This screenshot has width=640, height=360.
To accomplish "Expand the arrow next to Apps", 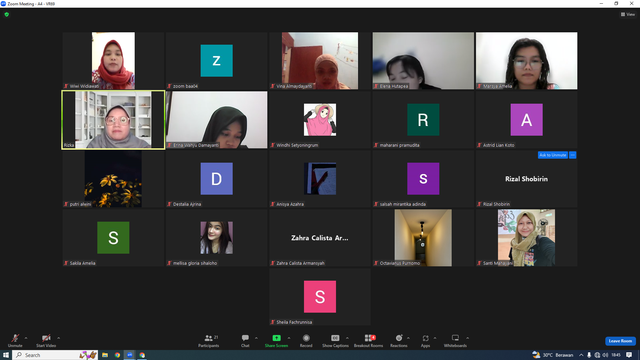I will pyautogui.click(x=435, y=338).
